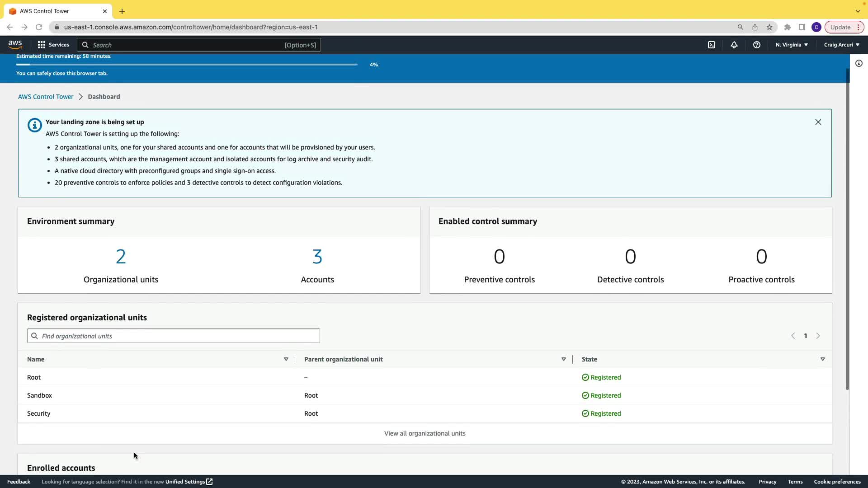Open the help question mark icon

pyautogui.click(x=757, y=45)
